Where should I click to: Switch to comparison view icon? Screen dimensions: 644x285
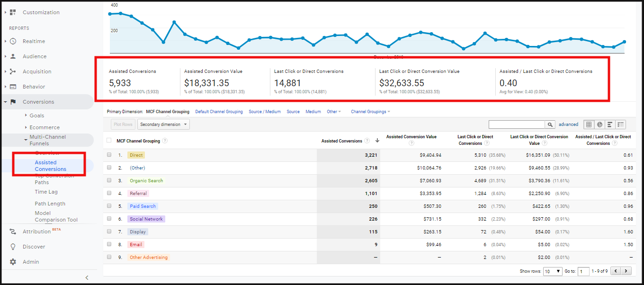(620, 125)
